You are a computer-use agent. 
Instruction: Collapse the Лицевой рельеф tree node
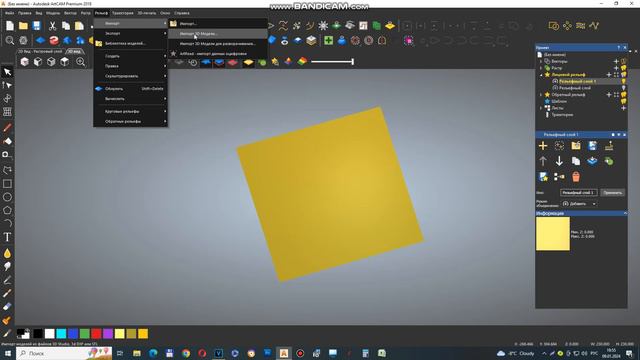point(541,75)
